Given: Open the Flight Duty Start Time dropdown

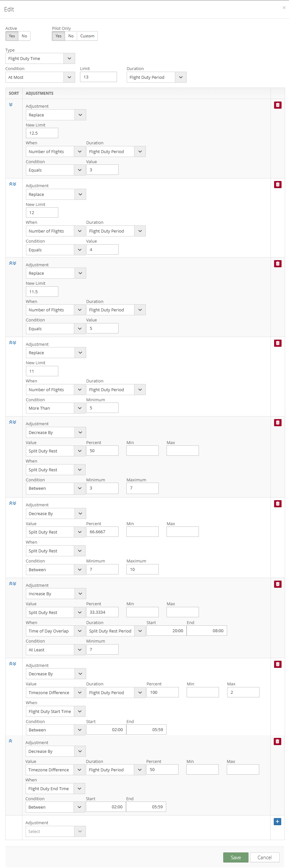Looking at the screenshot, I should (x=55, y=712).
